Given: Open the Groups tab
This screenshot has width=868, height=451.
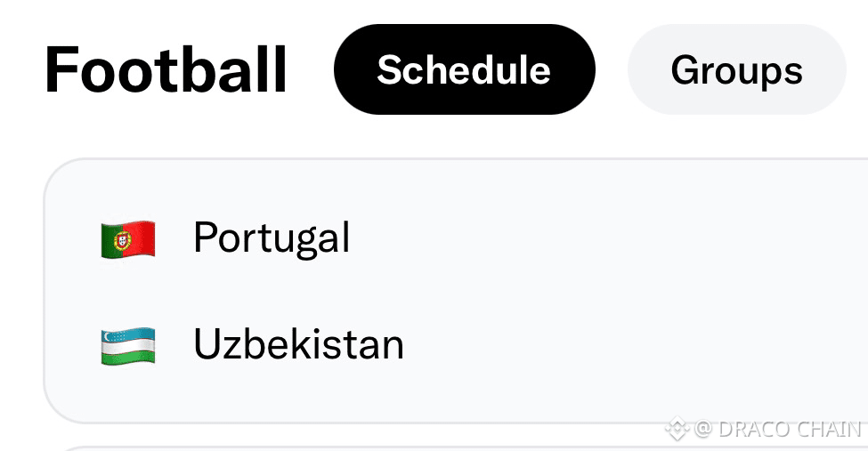Looking at the screenshot, I should 737,69.
